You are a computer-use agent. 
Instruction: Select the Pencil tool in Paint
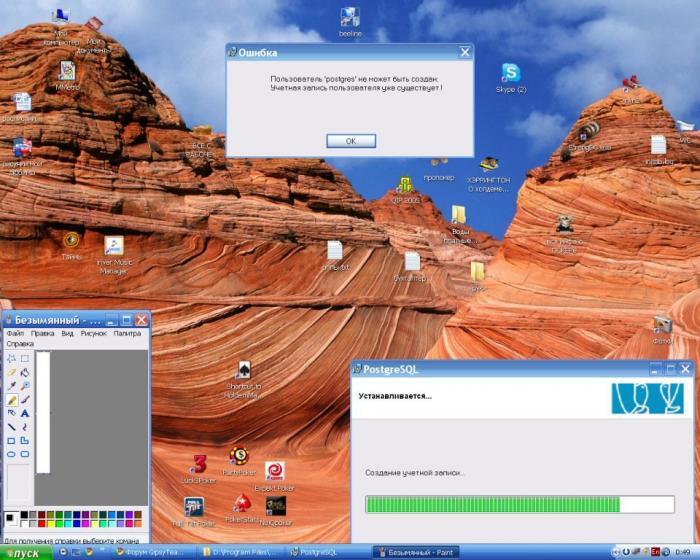[x=11, y=400]
